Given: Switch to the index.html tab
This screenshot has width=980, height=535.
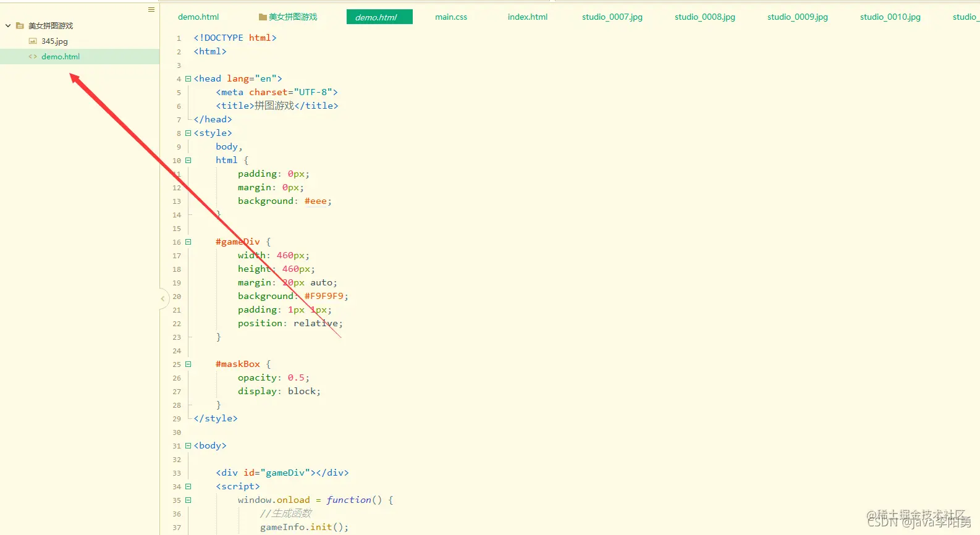Looking at the screenshot, I should [528, 17].
